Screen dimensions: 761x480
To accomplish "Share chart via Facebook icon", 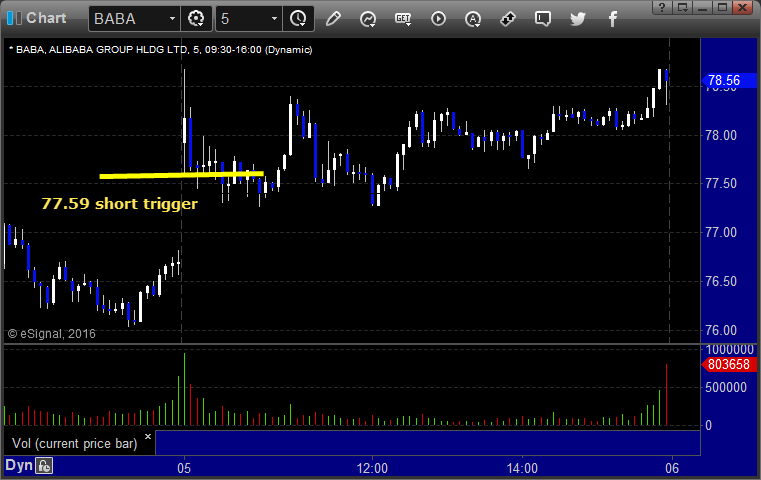I will (x=613, y=19).
